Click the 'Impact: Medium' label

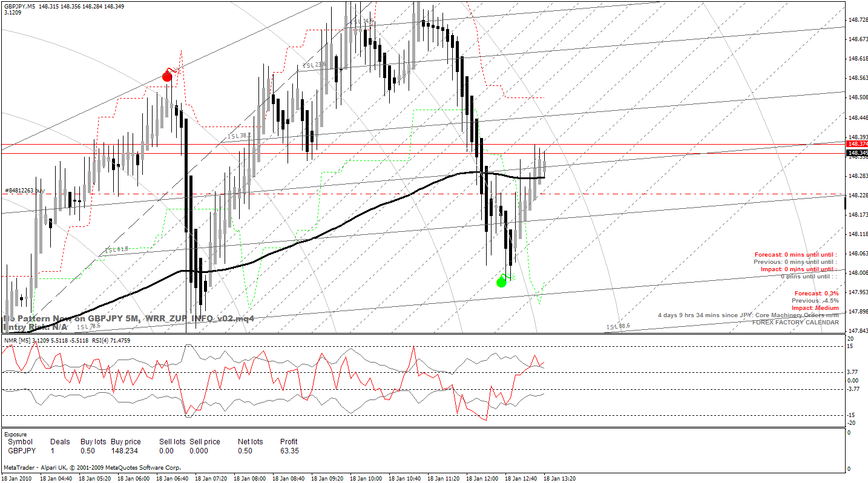(815, 307)
